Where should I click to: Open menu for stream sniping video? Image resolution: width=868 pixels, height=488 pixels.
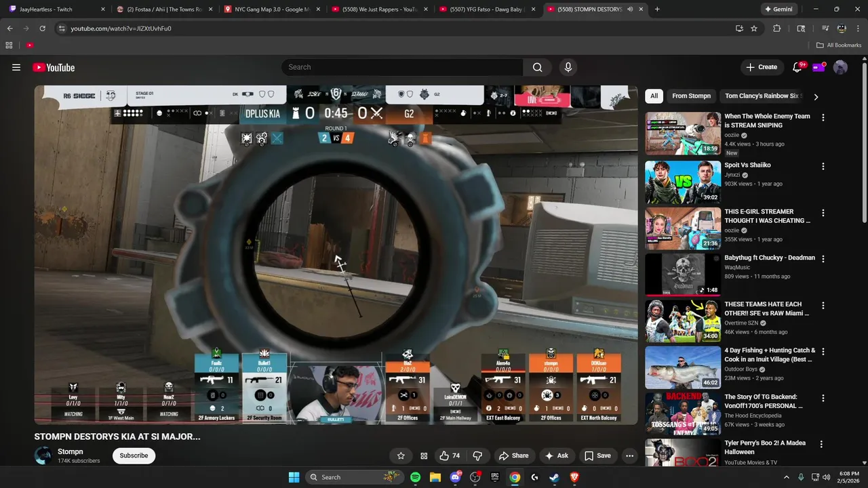pyautogui.click(x=823, y=117)
